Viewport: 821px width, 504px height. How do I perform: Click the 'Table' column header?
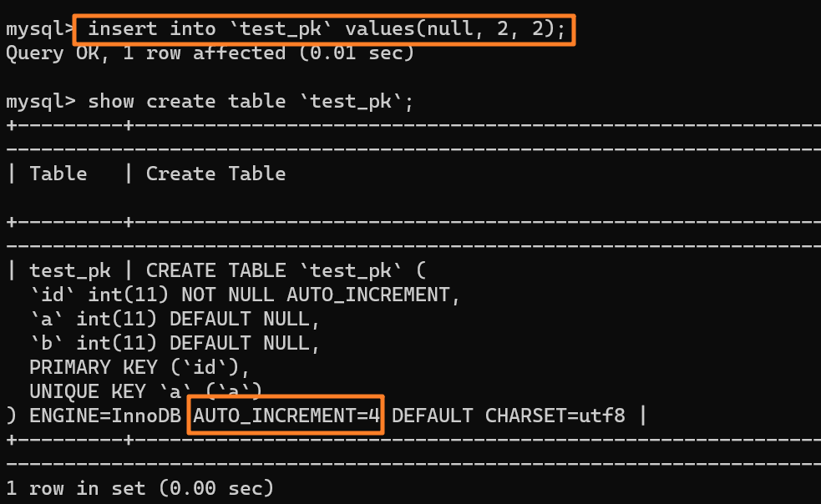(x=58, y=174)
